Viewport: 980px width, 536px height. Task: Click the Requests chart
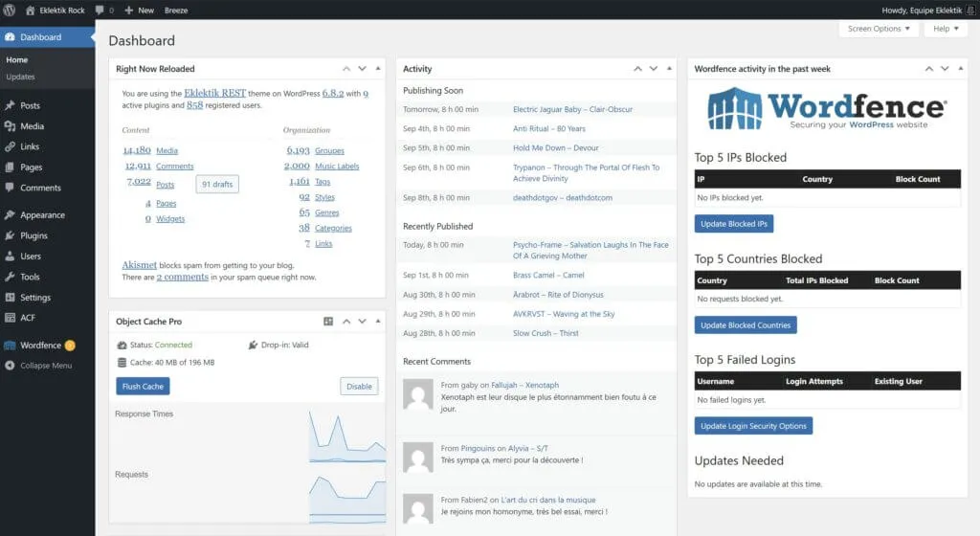pos(346,498)
